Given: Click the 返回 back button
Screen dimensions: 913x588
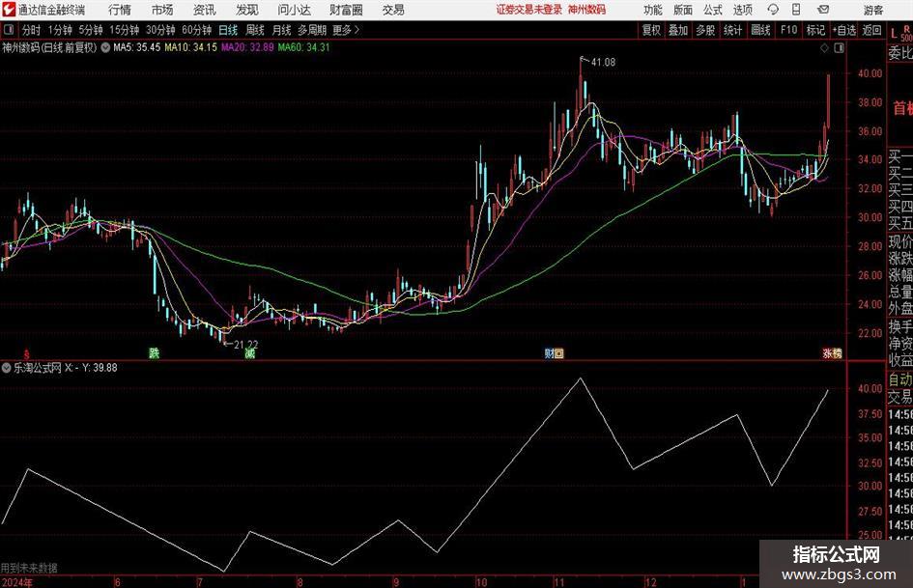Looking at the screenshot, I should pos(871,30).
